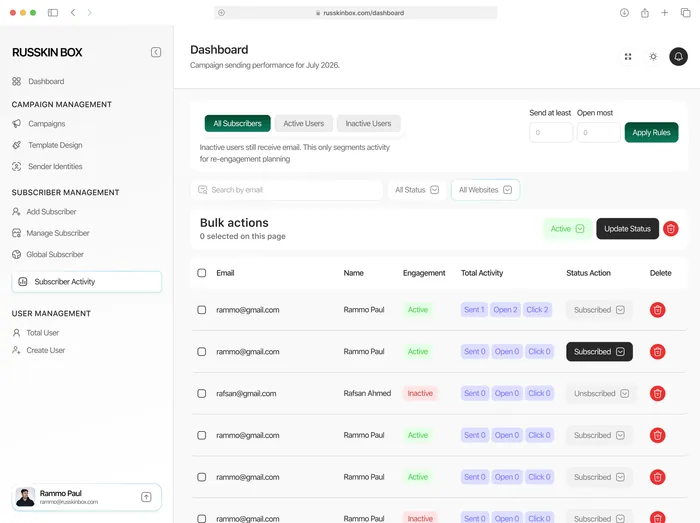Select Subscriber Activity menu item
The image size is (700, 523).
pyautogui.click(x=87, y=282)
